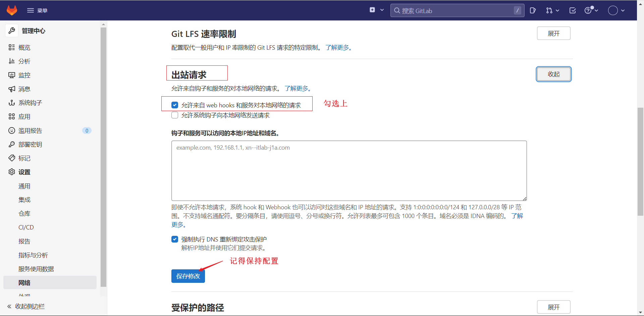
Task: Click the 管理中心 wrench icon
Action: coord(12,31)
